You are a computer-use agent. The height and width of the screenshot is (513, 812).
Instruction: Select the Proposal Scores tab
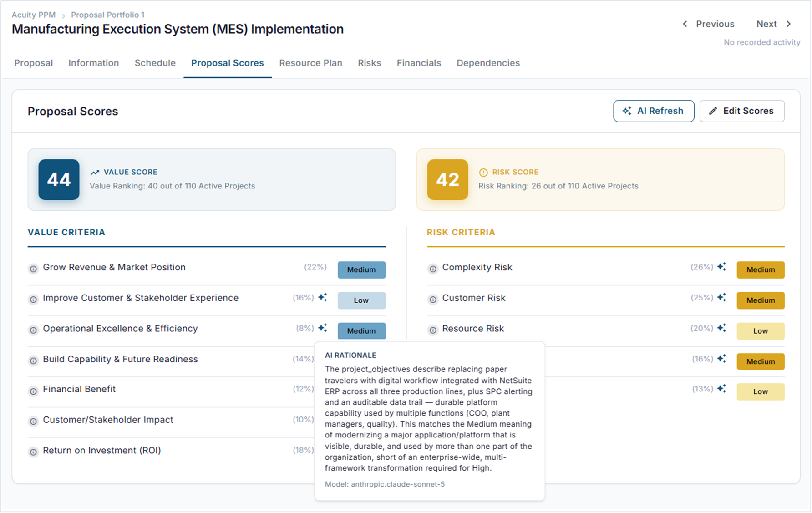pyautogui.click(x=228, y=63)
